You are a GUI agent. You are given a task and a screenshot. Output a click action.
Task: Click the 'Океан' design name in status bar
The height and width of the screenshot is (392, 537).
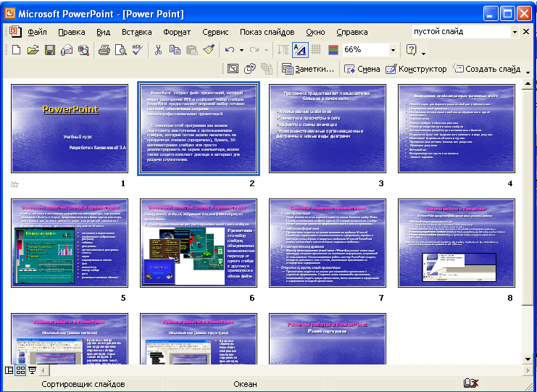245,384
